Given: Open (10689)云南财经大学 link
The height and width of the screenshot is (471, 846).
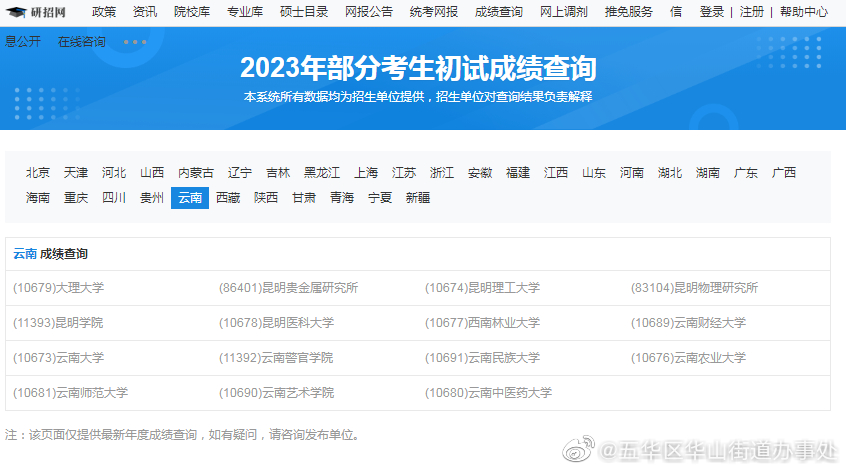Looking at the screenshot, I should (x=688, y=323).
